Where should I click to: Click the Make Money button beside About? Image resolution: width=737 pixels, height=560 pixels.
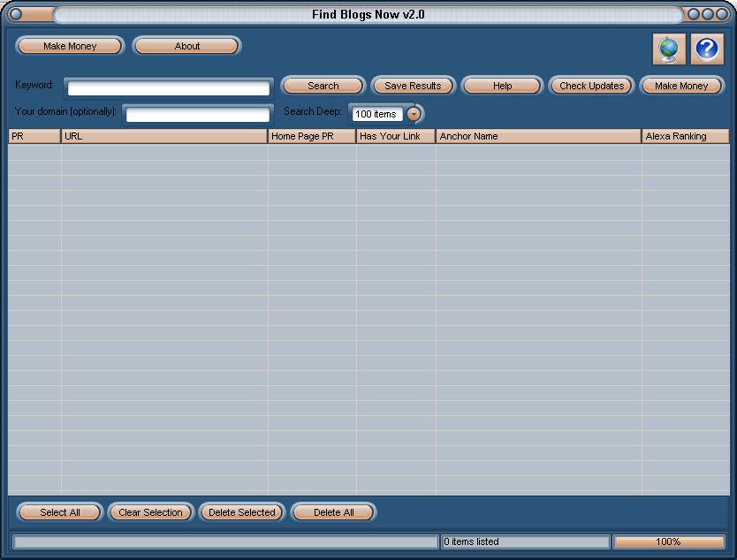[70, 46]
